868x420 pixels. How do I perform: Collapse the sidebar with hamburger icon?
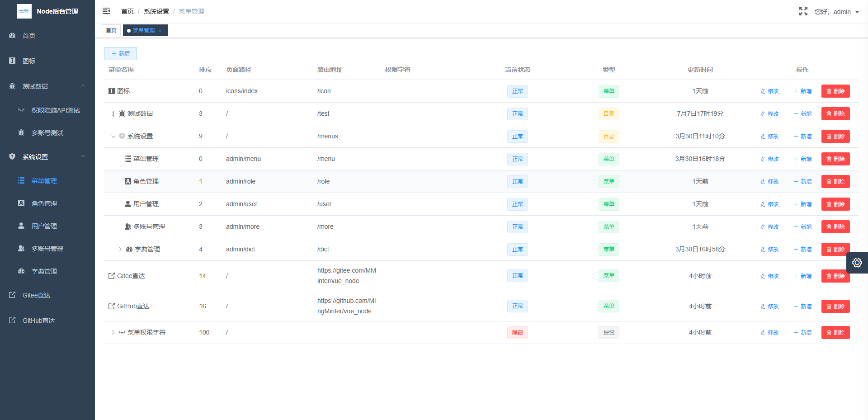tap(106, 11)
